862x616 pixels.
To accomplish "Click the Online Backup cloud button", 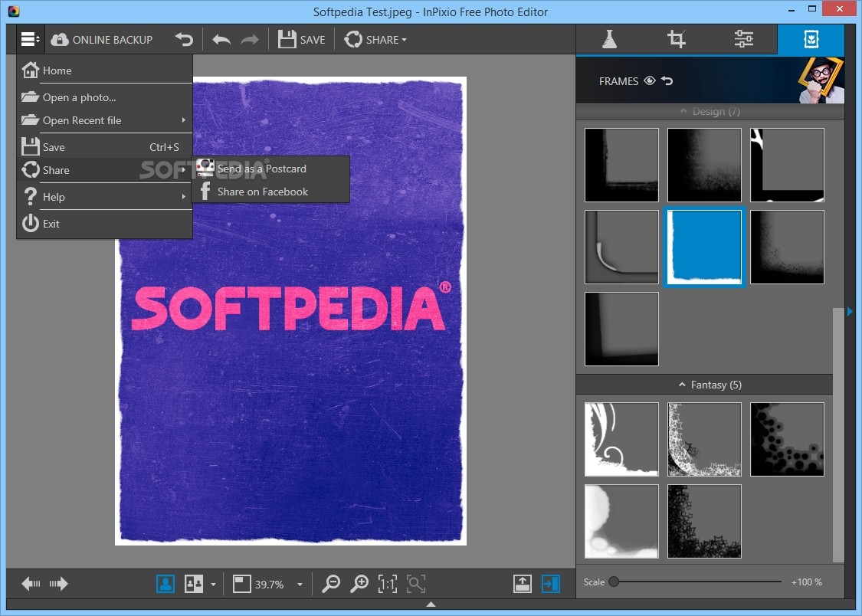I will tap(102, 40).
